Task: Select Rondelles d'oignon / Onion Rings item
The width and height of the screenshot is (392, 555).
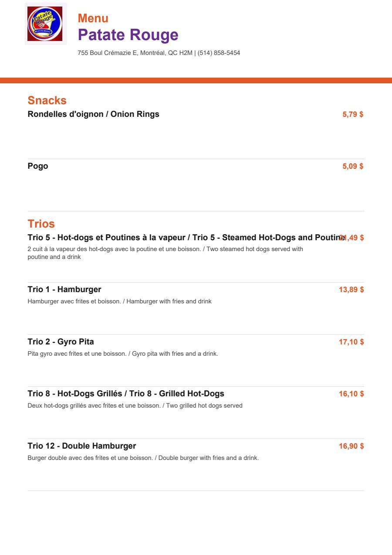Action: [x=94, y=114]
